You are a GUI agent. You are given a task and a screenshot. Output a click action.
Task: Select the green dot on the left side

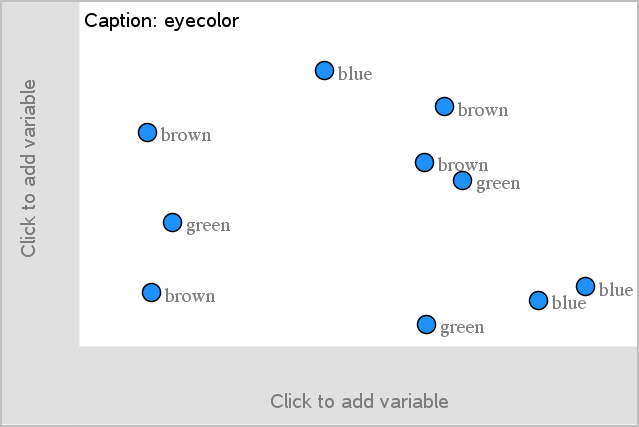tap(172, 222)
